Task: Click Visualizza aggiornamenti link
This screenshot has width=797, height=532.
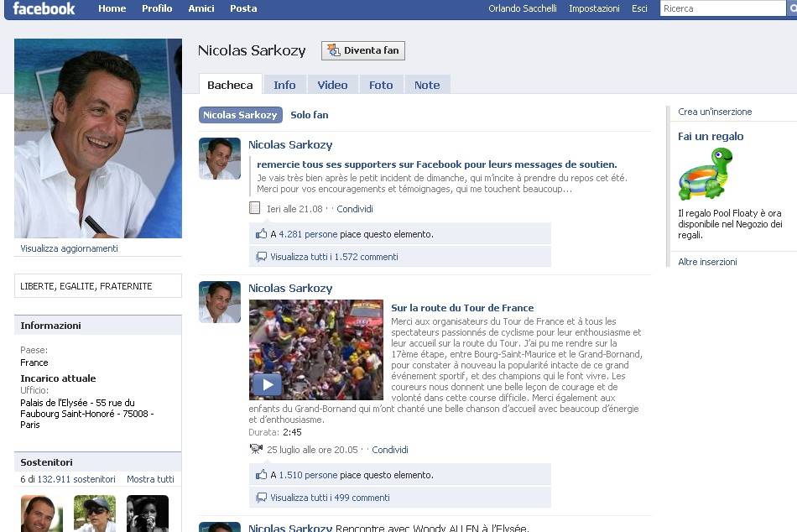Action: point(69,248)
